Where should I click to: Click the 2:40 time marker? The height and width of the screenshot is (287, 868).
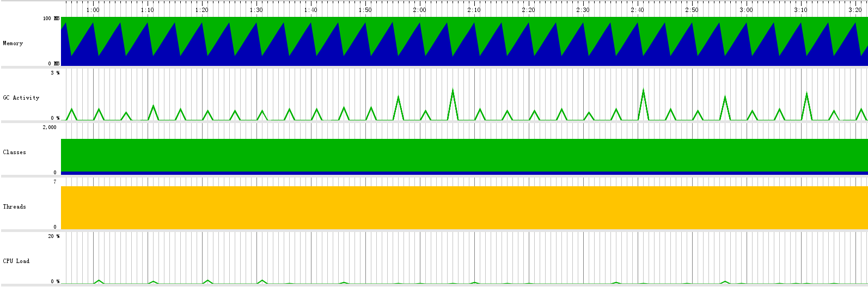[638, 10]
